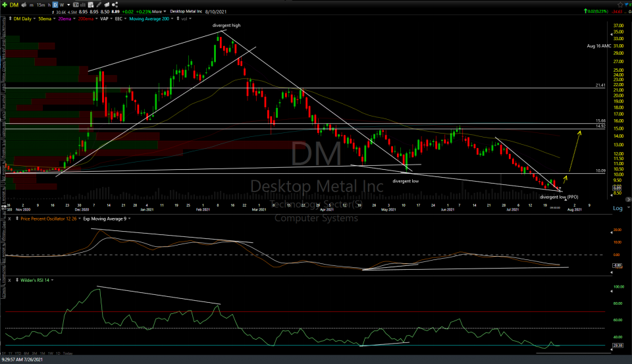The image size is (632, 364).
Task: Open the time frame dropdown arrow
Action: tap(68, 5)
